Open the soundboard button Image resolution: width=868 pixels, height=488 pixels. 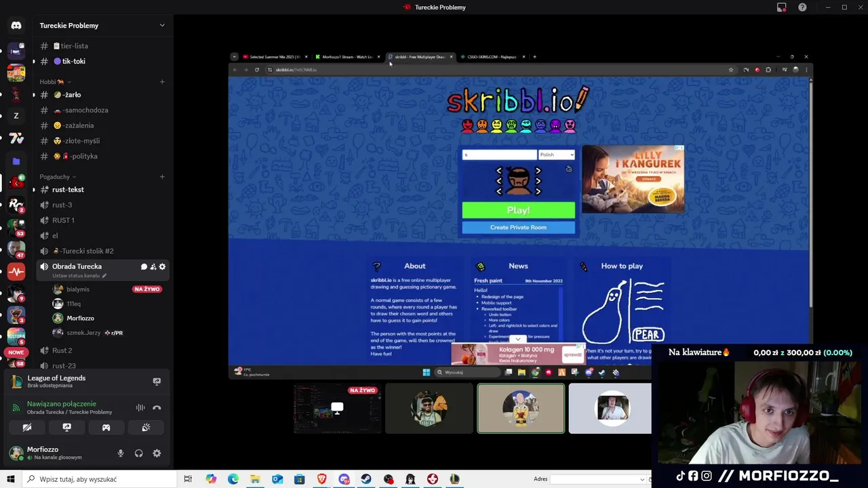point(146,427)
